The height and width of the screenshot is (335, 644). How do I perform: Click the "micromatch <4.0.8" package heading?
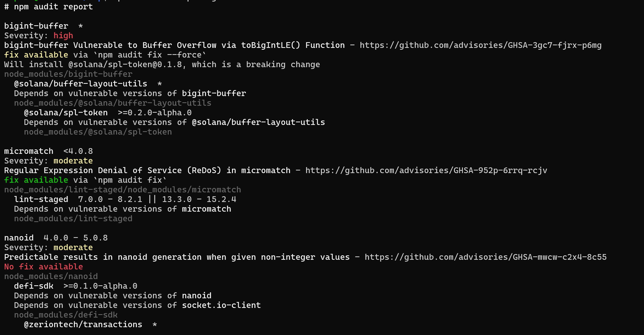coord(48,151)
